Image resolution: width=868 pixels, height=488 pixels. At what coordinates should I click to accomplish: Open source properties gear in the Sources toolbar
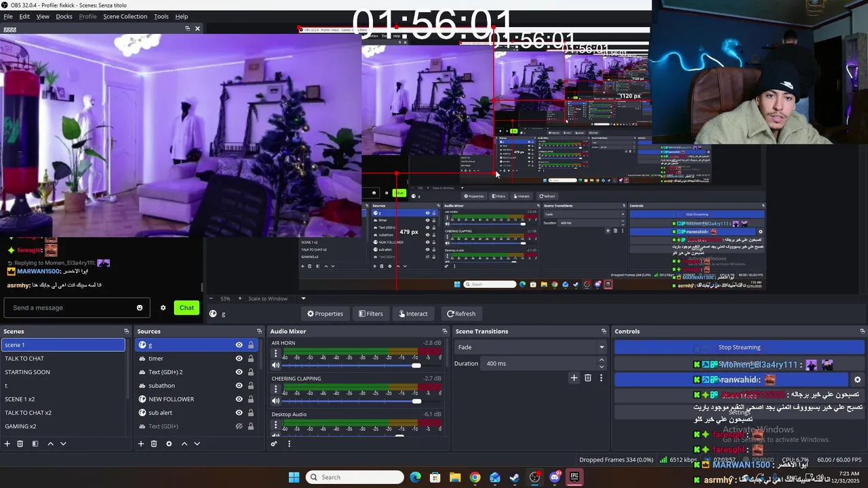tap(169, 444)
